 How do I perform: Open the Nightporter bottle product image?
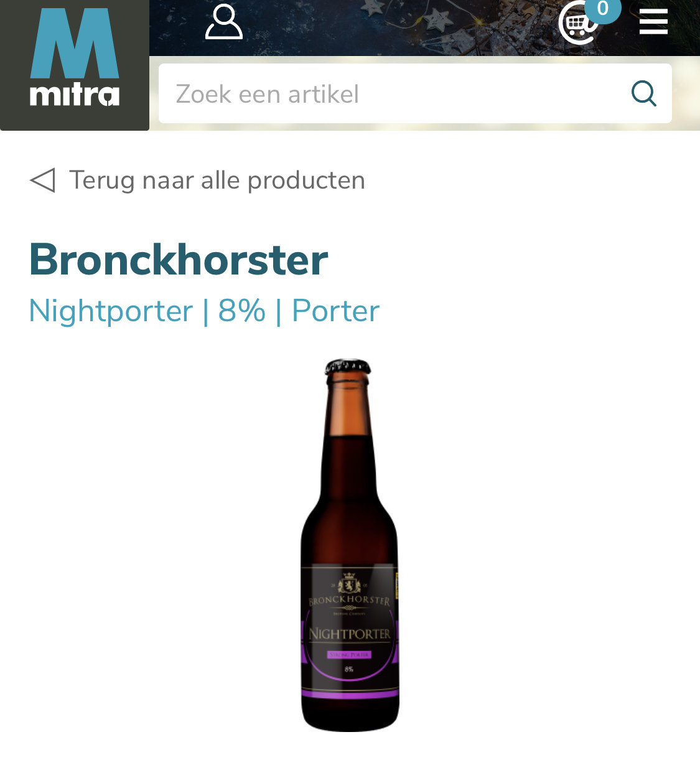[x=350, y=545]
